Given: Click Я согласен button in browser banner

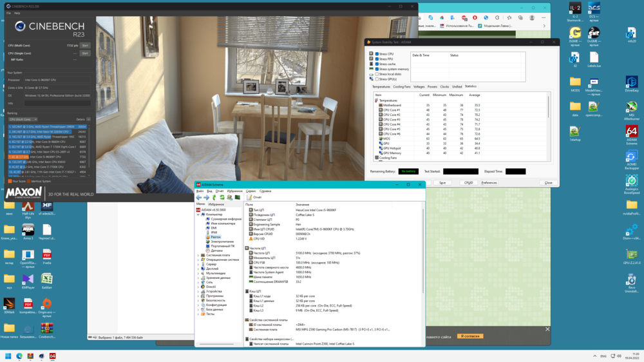Looking at the screenshot, I should (470, 336).
